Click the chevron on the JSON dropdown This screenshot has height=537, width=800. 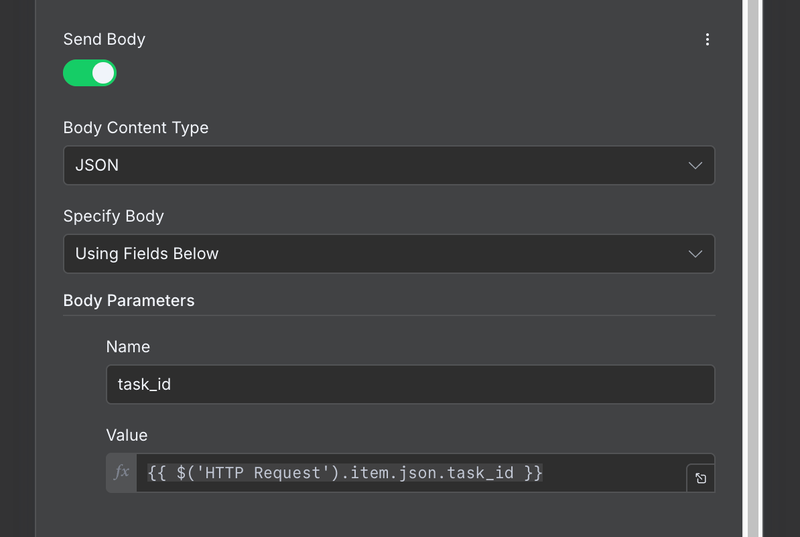click(x=696, y=166)
